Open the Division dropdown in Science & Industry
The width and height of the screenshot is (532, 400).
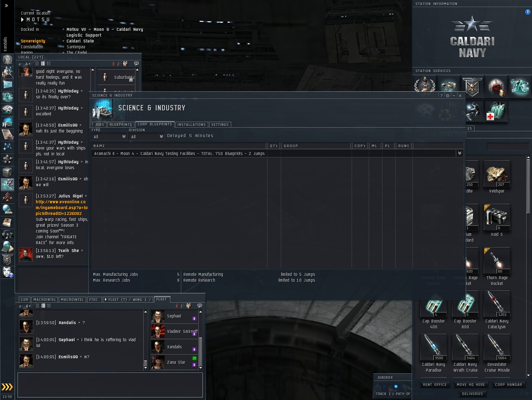[146, 137]
